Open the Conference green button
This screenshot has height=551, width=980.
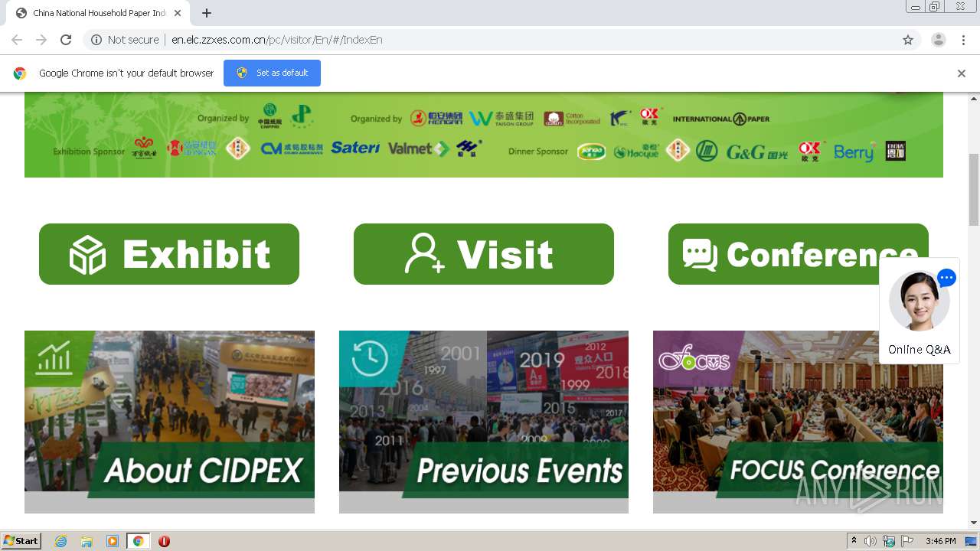point(799,254)
